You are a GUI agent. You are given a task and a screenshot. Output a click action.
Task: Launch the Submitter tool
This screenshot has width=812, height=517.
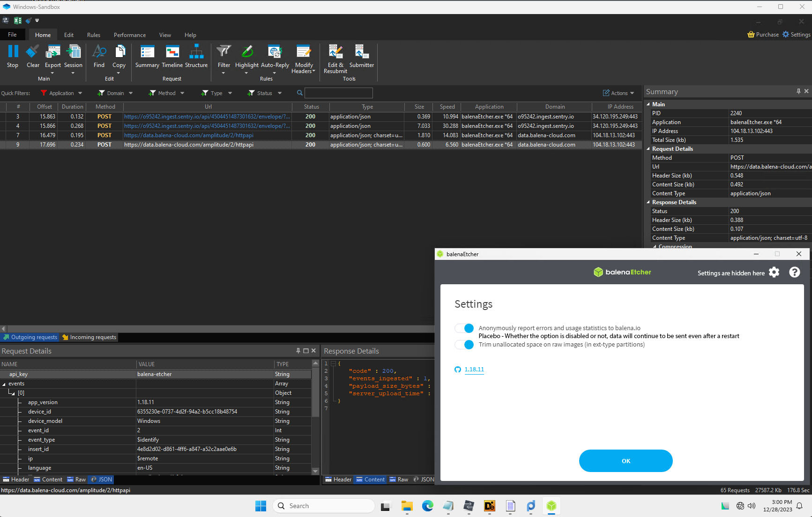click(x=361, y=52)
